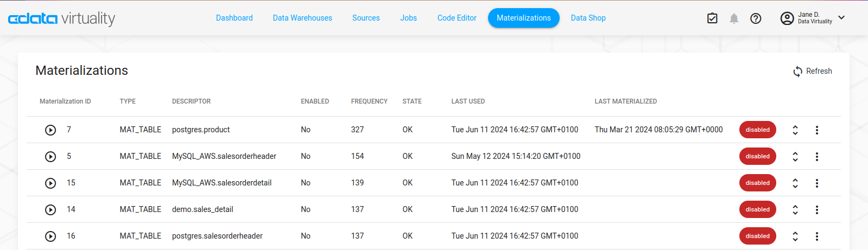Toggle disabled badge for postgres.product
The height and width of the screenshot is (250, 868).
[757, 130]
